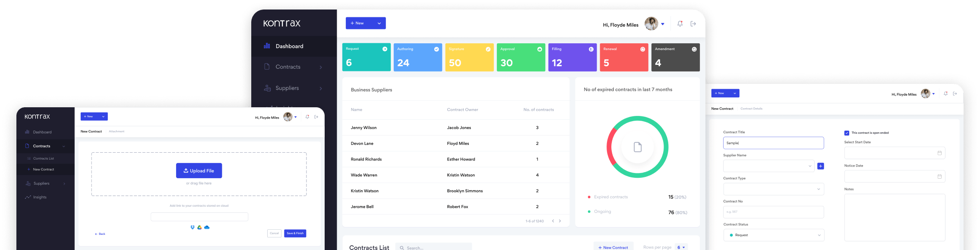Open the Contract Type dropdown

pos(774,189)
